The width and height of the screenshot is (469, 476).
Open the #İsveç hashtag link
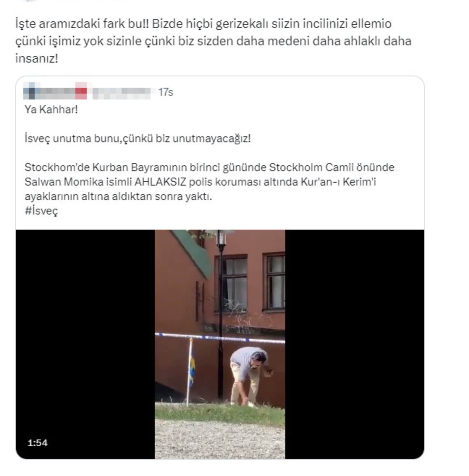tap(41, 211)
